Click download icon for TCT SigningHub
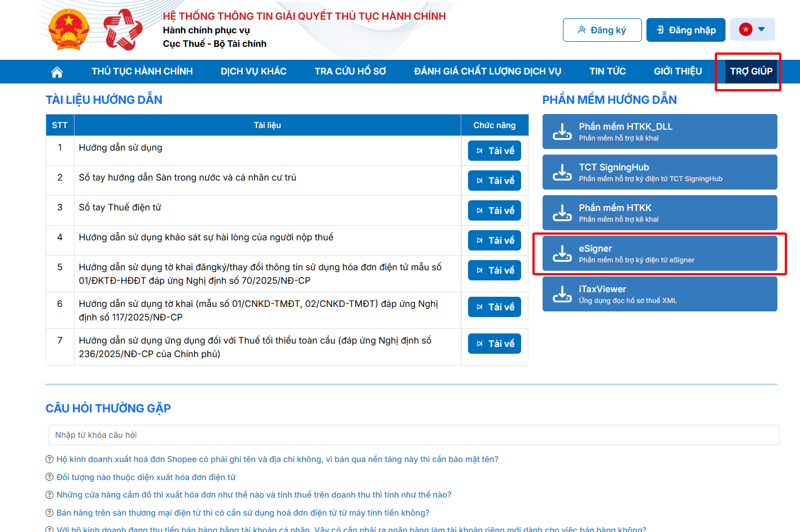This screenshot has height=532, width=800. (562, 172)
